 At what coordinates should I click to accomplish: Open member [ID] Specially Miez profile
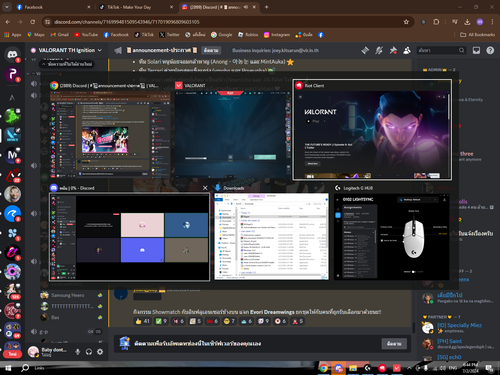coord(457,328)
